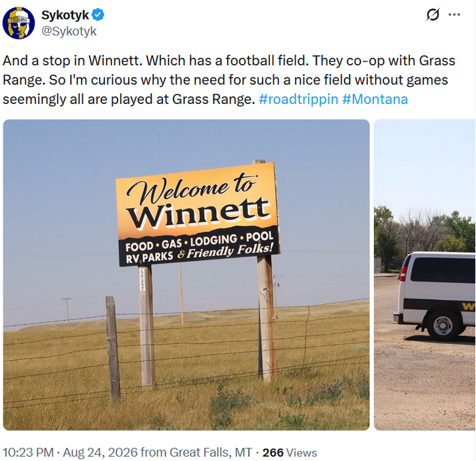The width and height of the screenshot is (476, 461).
Task: Click the 266 Views count
Action: pyautogui.click(x=290, y=453)
